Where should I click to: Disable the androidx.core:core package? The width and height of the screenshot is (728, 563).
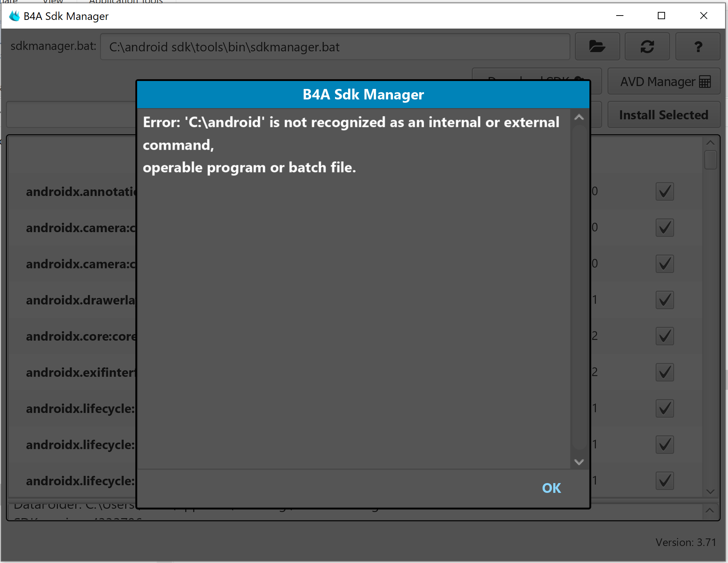[x=664, y=336]
